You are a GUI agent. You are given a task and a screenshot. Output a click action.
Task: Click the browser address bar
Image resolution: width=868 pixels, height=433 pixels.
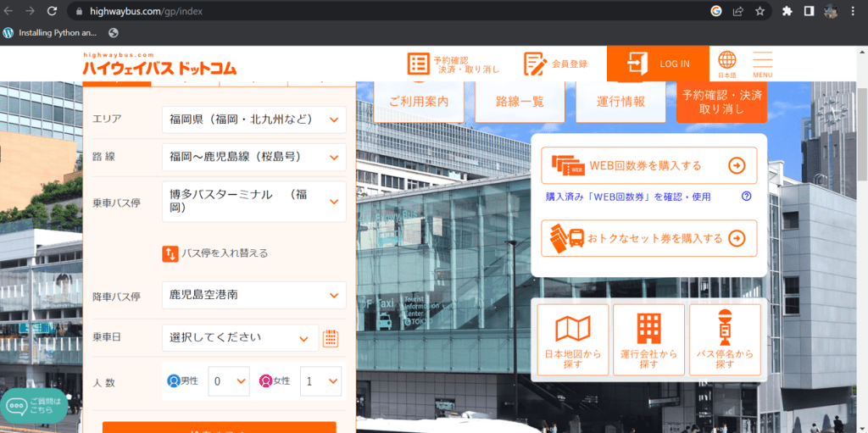point(381,12)
